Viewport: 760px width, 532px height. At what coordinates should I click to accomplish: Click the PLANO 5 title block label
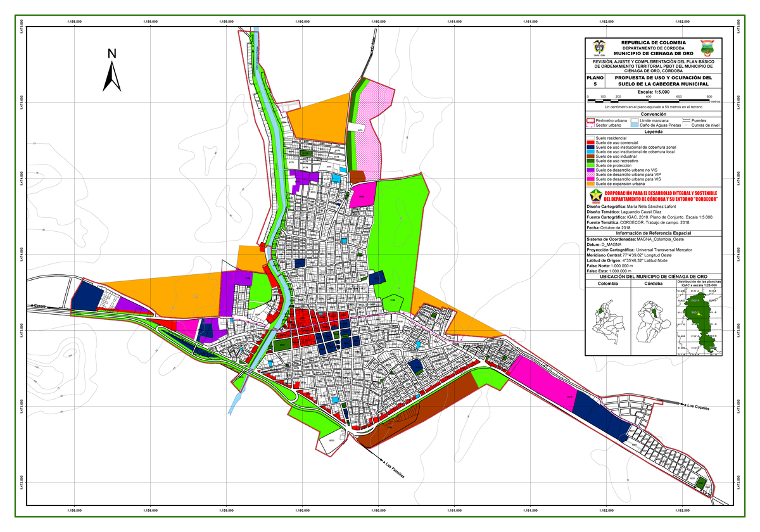595,80
